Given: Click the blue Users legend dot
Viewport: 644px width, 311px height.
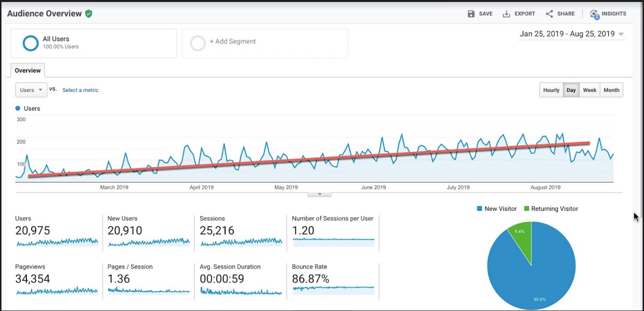Looking at the screenshot, I should pos(18,109).
